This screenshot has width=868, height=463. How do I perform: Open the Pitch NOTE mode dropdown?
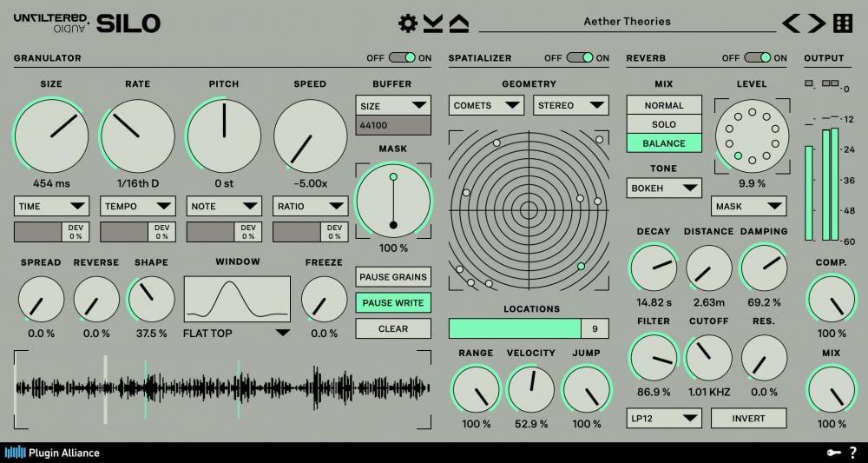point(224,206)
